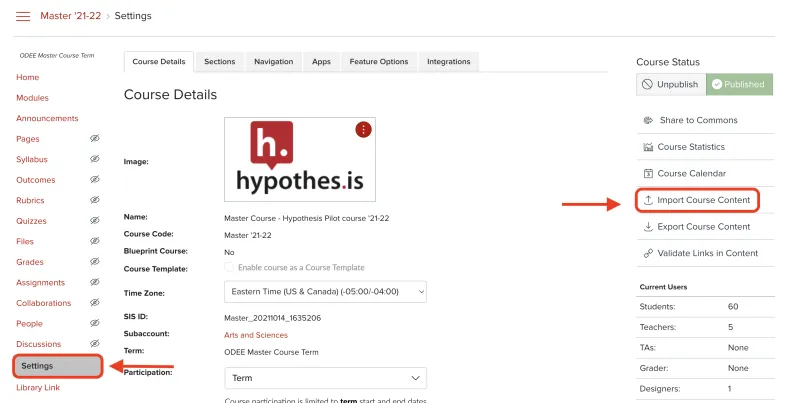
Task: Open Outcomes in course navigation
Action: click(x=36, y=180)
